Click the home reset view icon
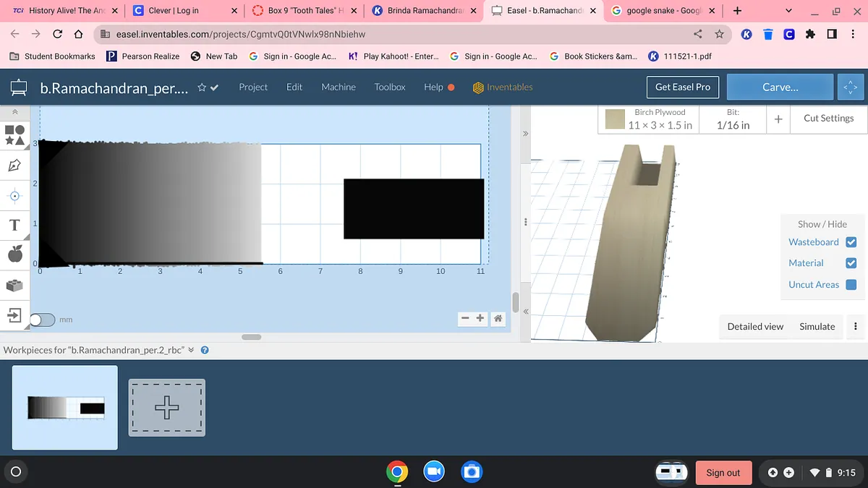868x488 pixels. coord(498,318)
